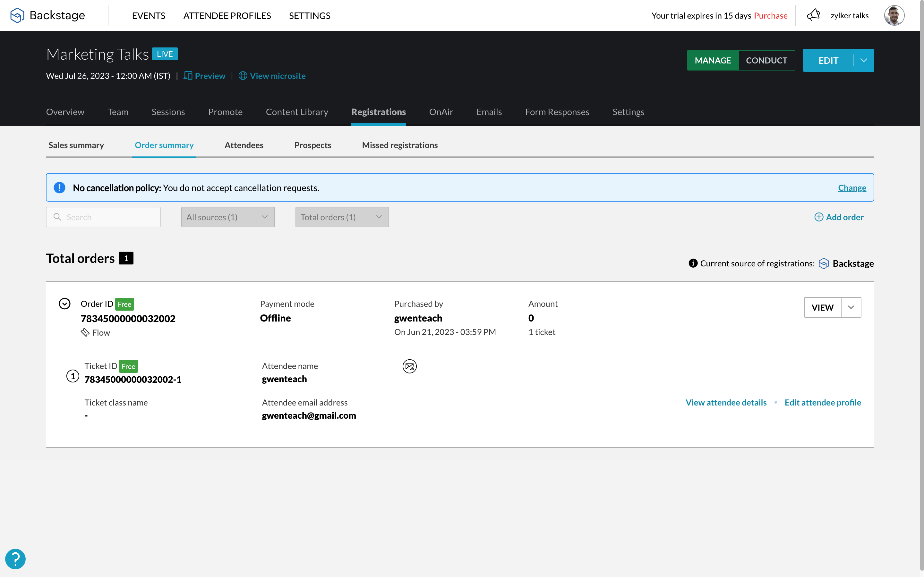The width and height of the screenshot is (924, 577).
Task: Click the View microsite globe icon
Action: click(x=243, y=76)
